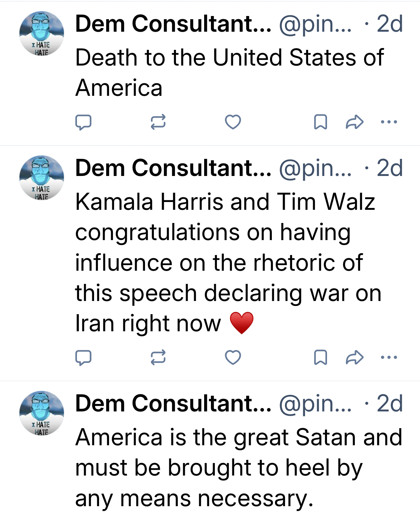
Task: Open the first post's profile avatar
Action: coord(41,33)
